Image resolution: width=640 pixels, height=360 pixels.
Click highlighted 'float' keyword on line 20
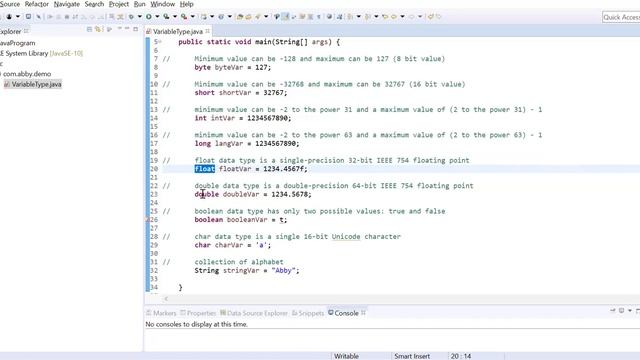[x=204, y=169]
